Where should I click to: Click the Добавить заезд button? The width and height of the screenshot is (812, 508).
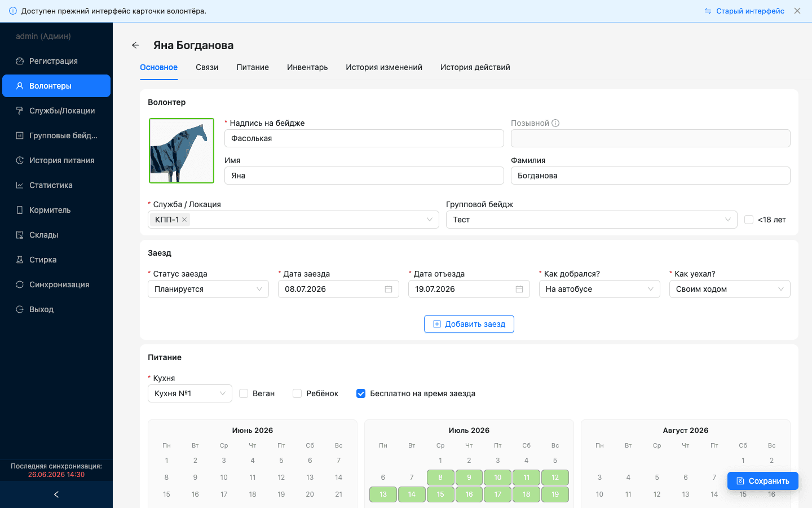tap(469, 324)
